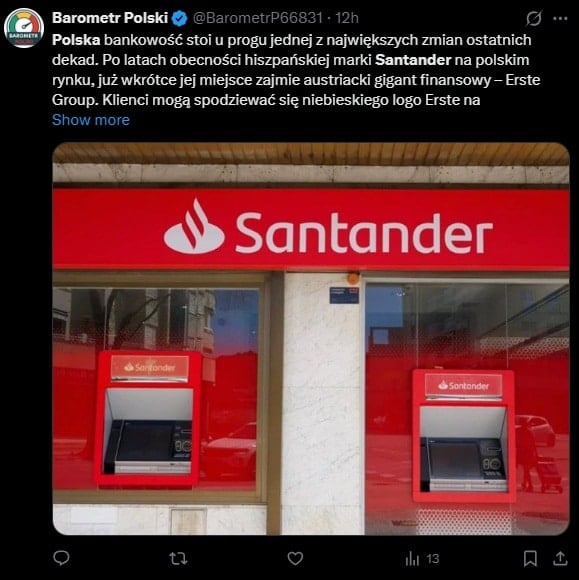The width and height of the screenshot is (579, 580).
Task: Reply to the post via comment icon
Action: pos(61,558)
